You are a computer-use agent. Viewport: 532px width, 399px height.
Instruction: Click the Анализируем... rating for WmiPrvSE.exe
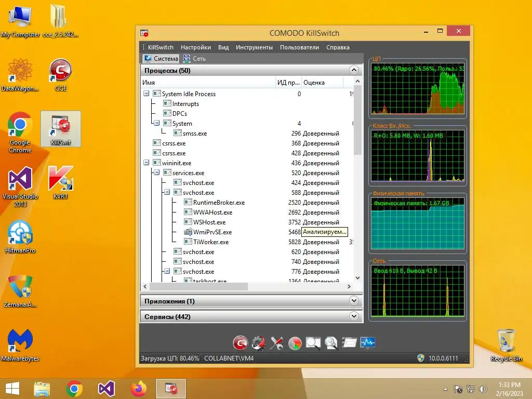pyautogui.click(x=325, y=232)
